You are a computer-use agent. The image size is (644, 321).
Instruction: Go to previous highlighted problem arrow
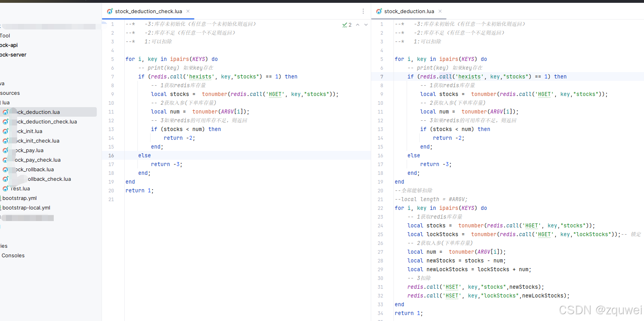pos(358,25)
